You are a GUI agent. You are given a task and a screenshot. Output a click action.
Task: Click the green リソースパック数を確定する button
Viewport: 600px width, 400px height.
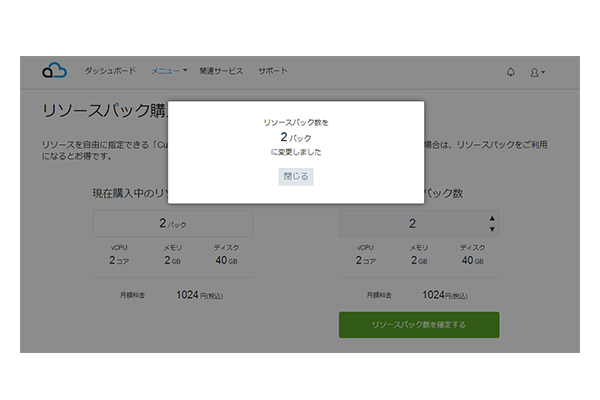pos(419,325)
